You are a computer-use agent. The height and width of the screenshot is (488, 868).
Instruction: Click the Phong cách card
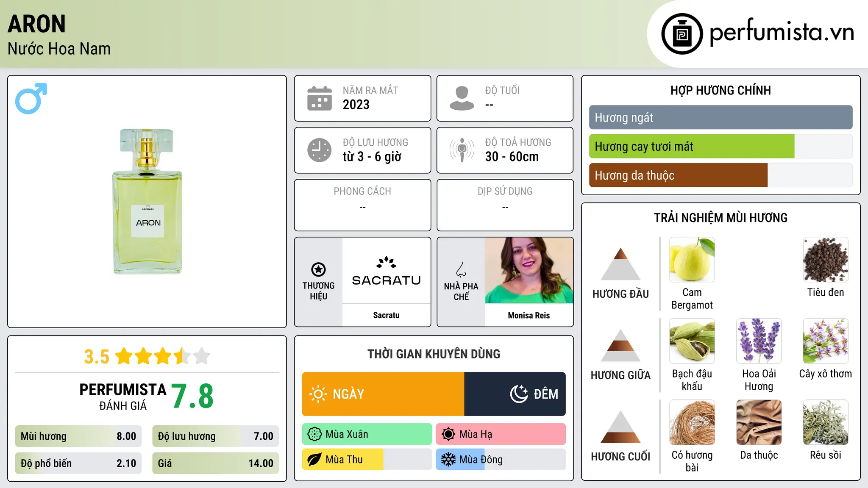tap(362, 205)
